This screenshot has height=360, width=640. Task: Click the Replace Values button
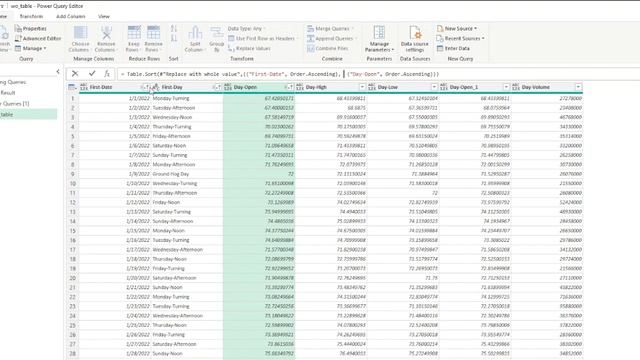[249, 48]
